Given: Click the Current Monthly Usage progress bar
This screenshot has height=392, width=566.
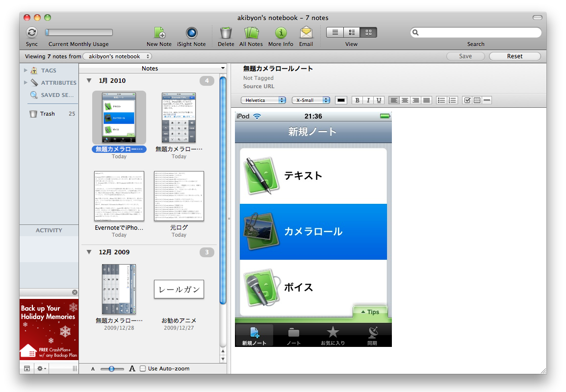Looking at the screenshot, I should (79, 32).
